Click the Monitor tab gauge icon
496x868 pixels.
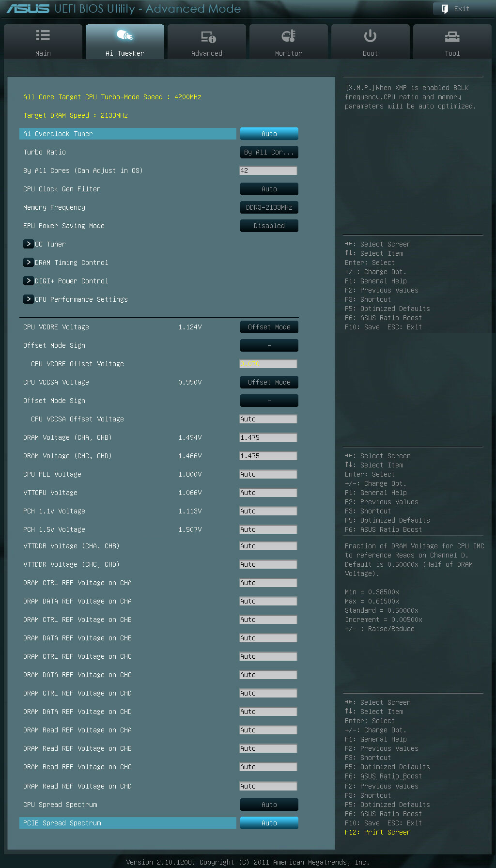click(288, 36)
